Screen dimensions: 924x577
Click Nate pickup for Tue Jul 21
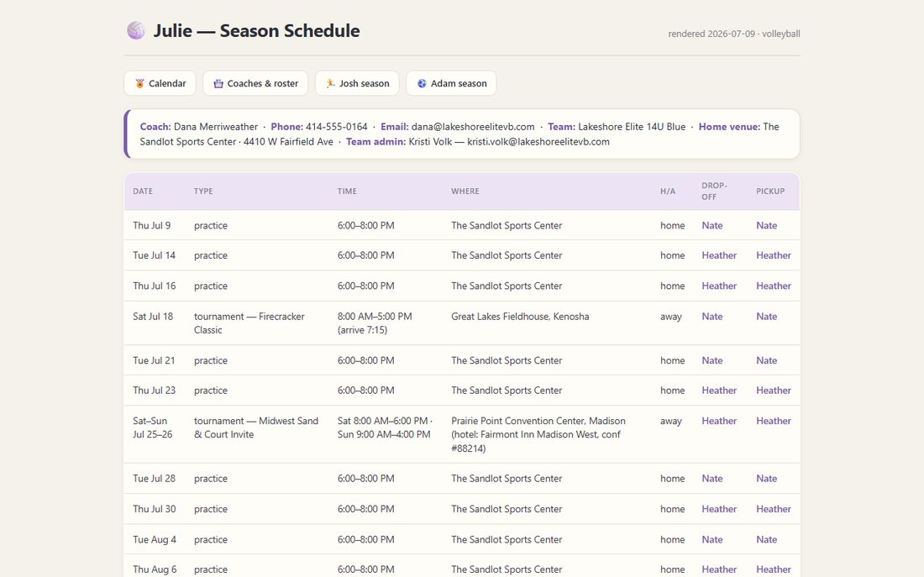[x=766, y=360]
